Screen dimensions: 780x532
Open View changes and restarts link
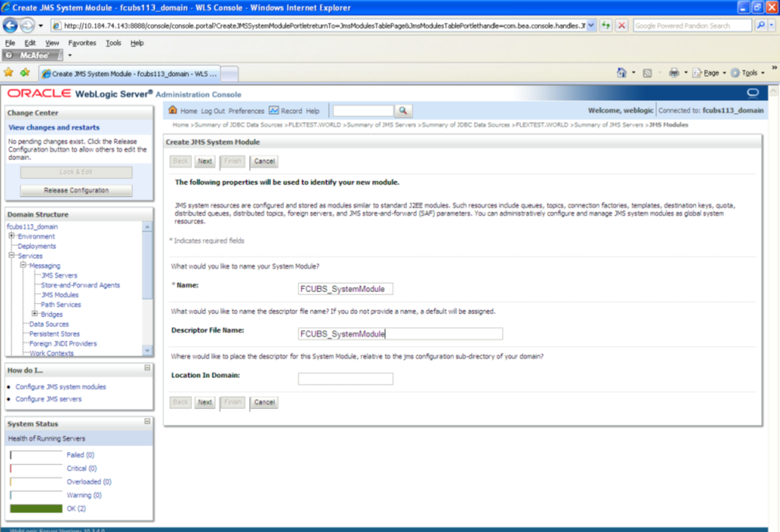pyautogui.click(x=54, y=127)
